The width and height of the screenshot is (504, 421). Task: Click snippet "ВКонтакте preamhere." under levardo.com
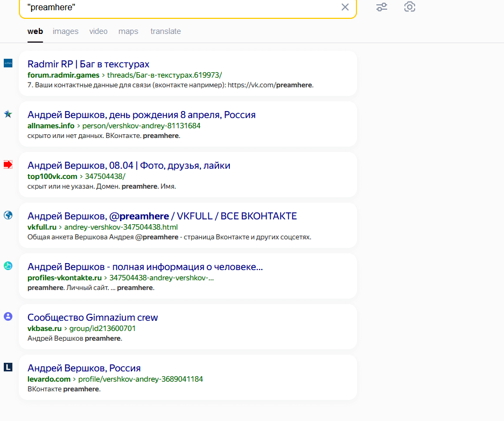pyautogui.click(x=64, y=389)
